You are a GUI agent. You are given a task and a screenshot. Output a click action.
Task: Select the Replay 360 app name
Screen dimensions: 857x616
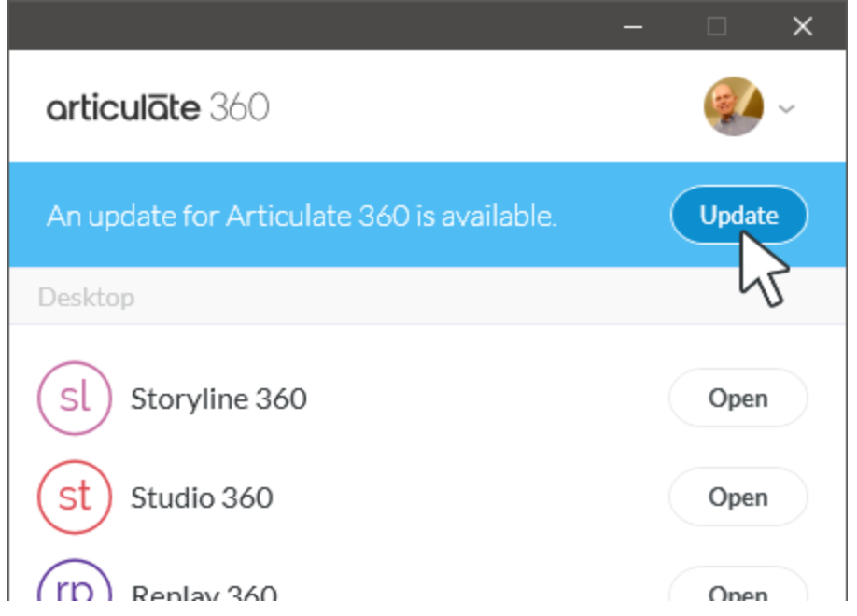204,594
